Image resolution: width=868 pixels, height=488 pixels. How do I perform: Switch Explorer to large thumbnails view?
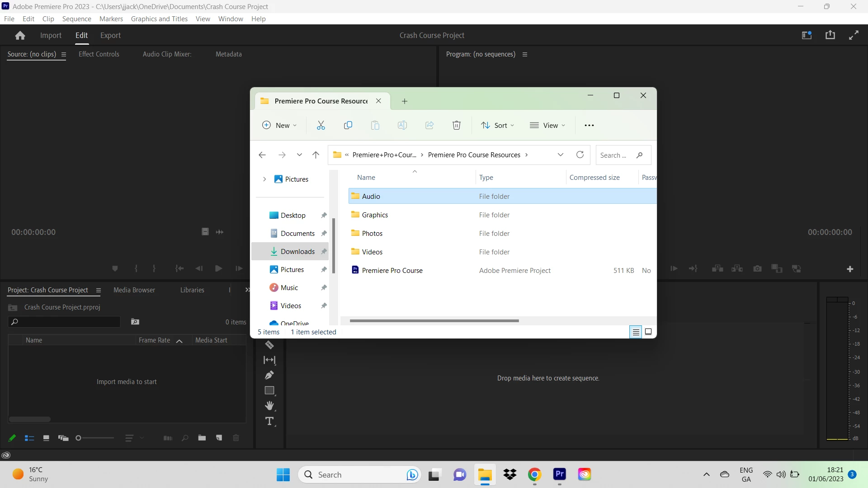(x=648, y=332)
